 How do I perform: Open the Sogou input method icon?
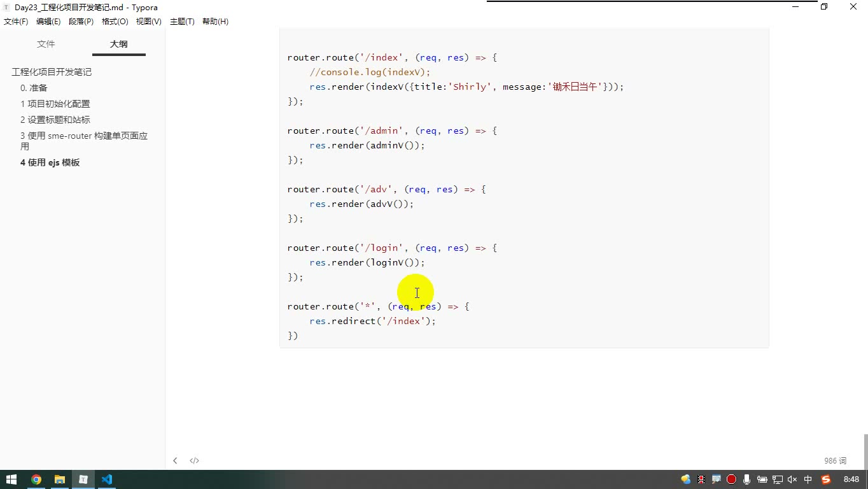[x=826, y=479]
